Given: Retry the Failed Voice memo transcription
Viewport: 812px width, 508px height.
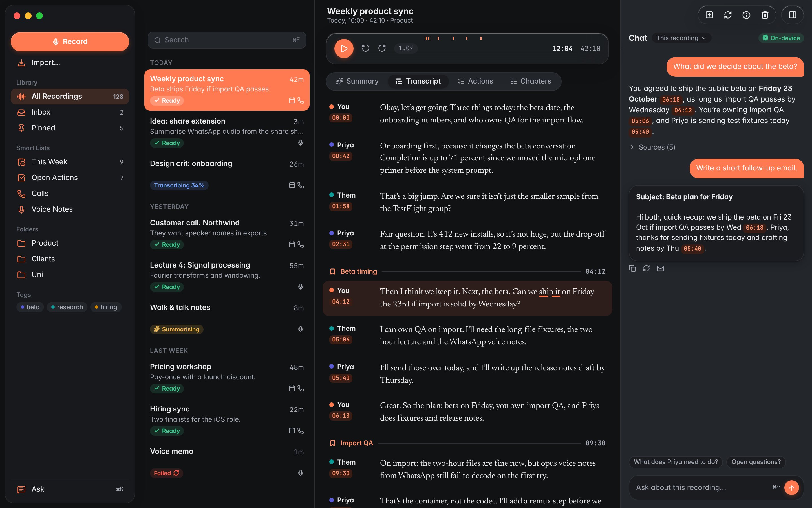Looking at the screenshot, I should pyautogui.click(x=166, y=473).
